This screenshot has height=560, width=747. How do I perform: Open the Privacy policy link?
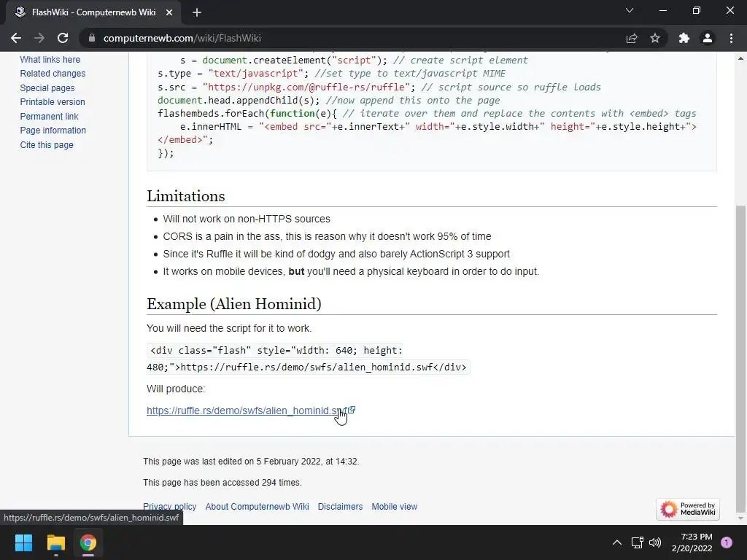(x=169, y=507)
